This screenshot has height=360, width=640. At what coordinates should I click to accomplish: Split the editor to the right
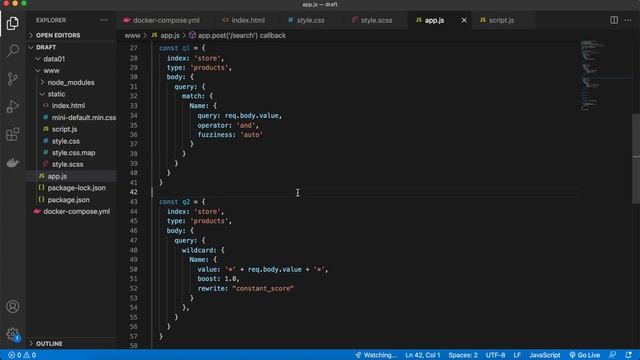pyautogui.click(x=613, y=20)
